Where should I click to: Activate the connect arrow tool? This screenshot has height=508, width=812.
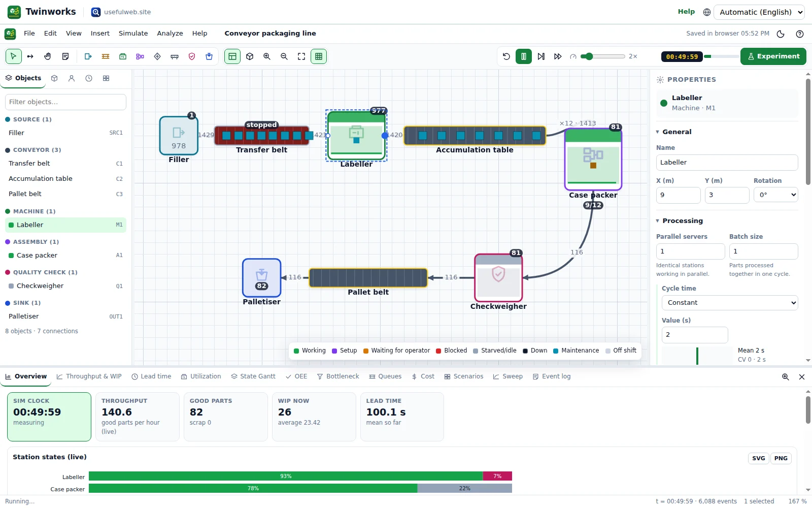point(30,56)
